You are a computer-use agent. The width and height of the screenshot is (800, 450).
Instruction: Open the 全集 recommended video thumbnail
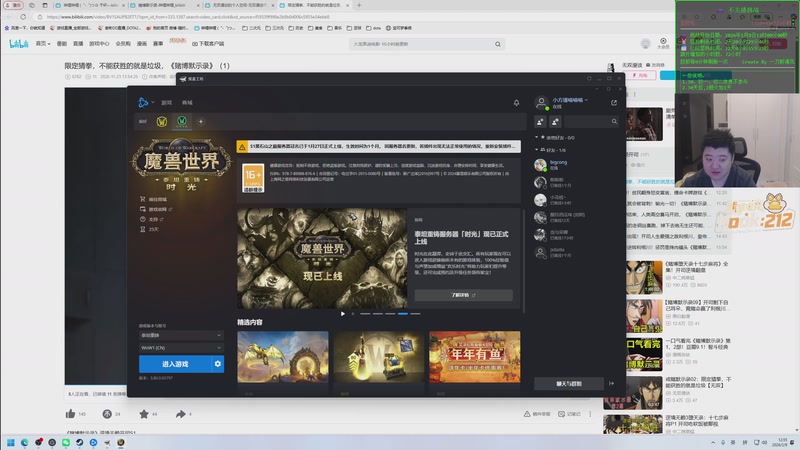pyautogui.click(x=644, y=278)
